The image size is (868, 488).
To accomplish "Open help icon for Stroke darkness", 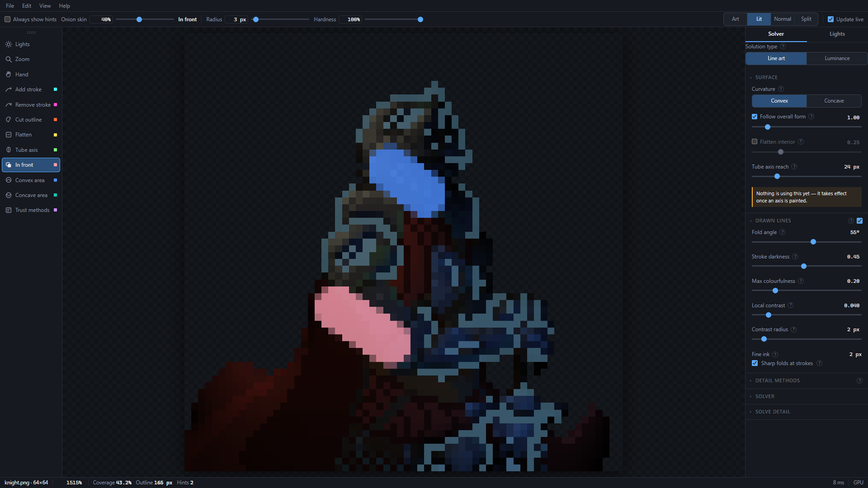I will pyautogui.click(x=795, y=257).
